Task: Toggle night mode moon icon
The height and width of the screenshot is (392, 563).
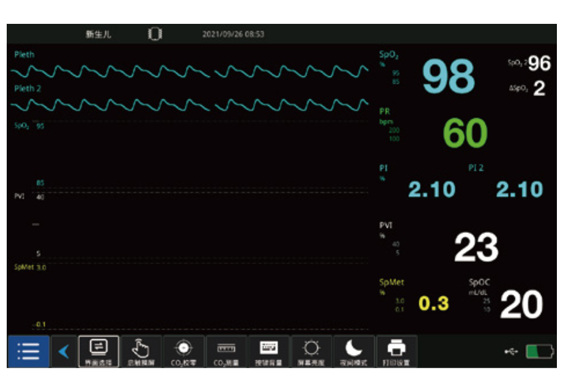Action: (x=354, y=352)
